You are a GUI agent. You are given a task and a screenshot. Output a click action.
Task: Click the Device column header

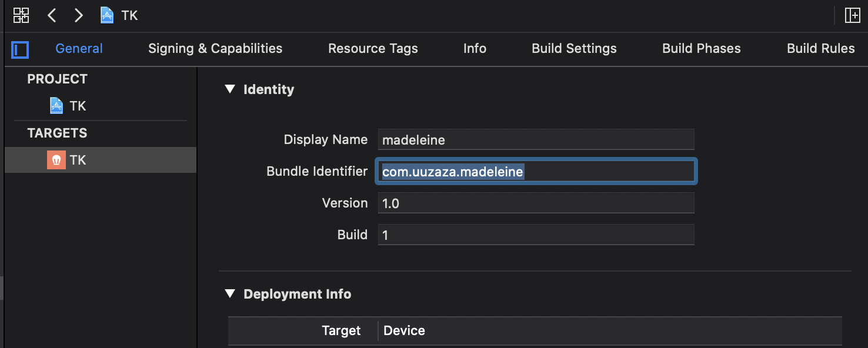click(x=404, y=330)
